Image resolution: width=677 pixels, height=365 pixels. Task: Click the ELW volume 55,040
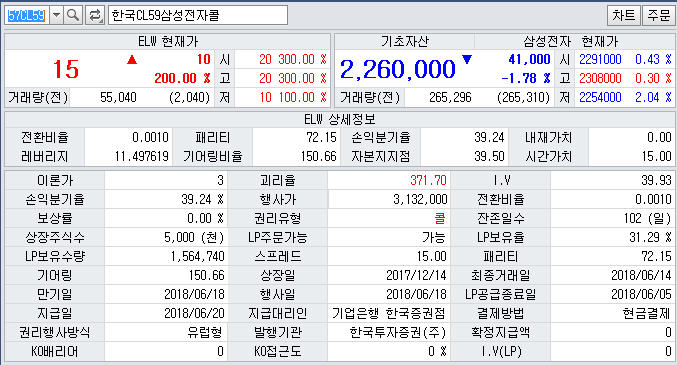[118, 98]
